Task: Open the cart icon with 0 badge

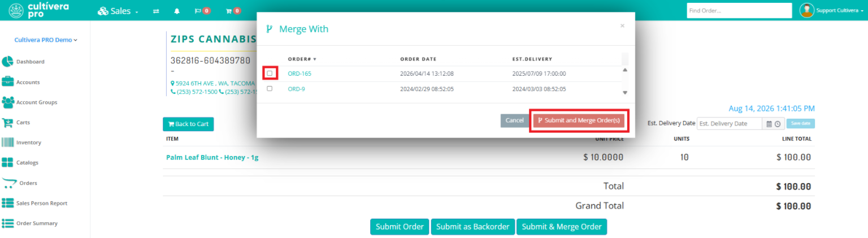Action: click(233, 11)
